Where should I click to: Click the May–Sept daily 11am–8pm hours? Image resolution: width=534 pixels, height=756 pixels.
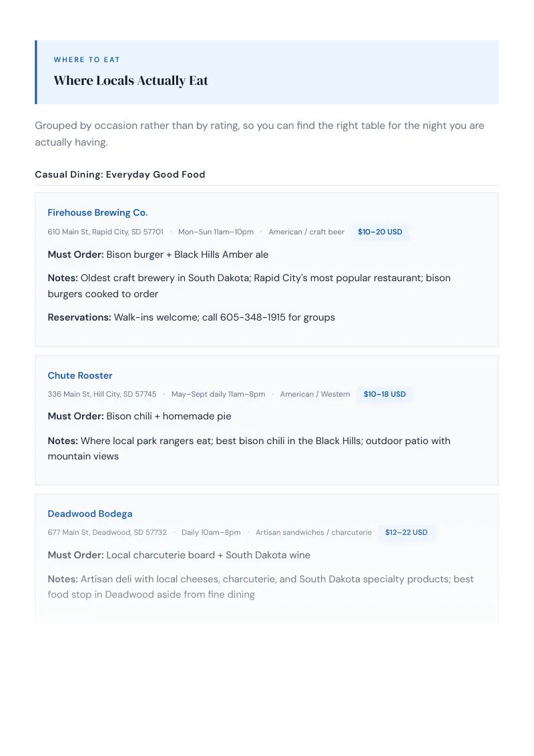click(218, 394)
